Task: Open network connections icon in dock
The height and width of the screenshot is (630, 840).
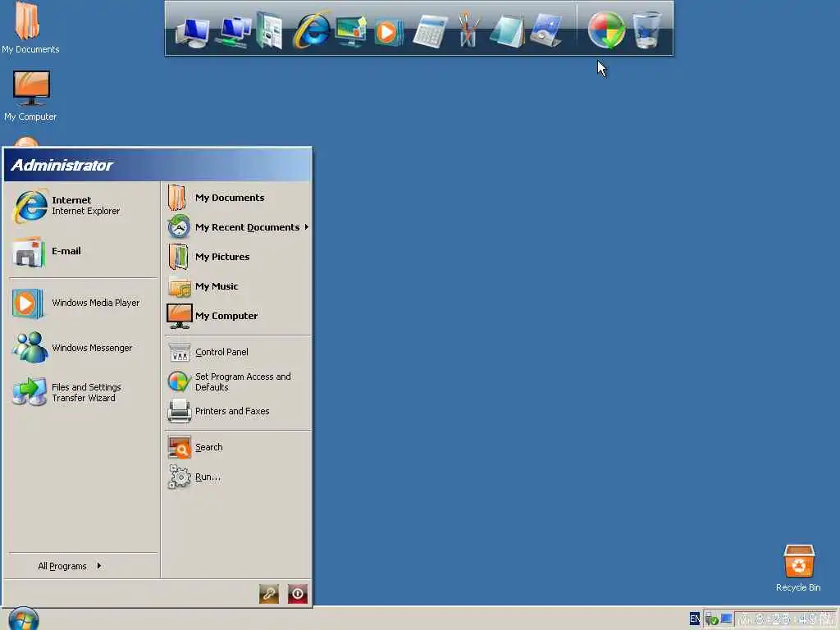Action: [x=233, y=32]
